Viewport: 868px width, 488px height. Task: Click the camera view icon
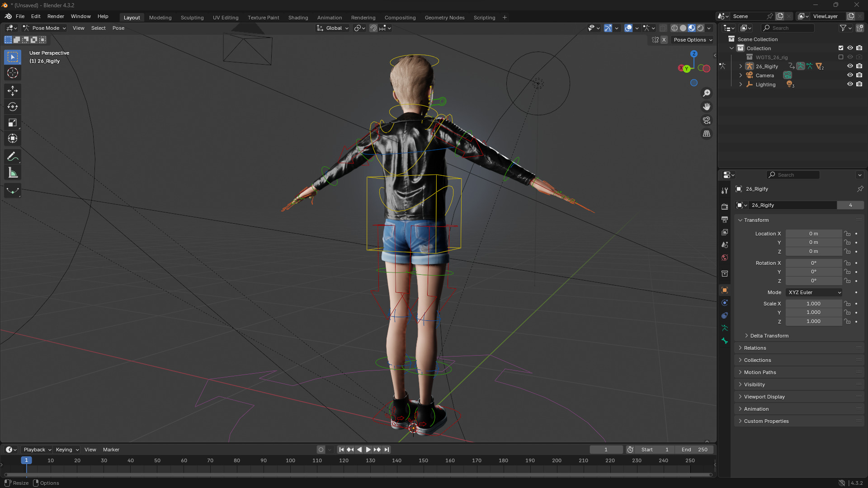707,120
